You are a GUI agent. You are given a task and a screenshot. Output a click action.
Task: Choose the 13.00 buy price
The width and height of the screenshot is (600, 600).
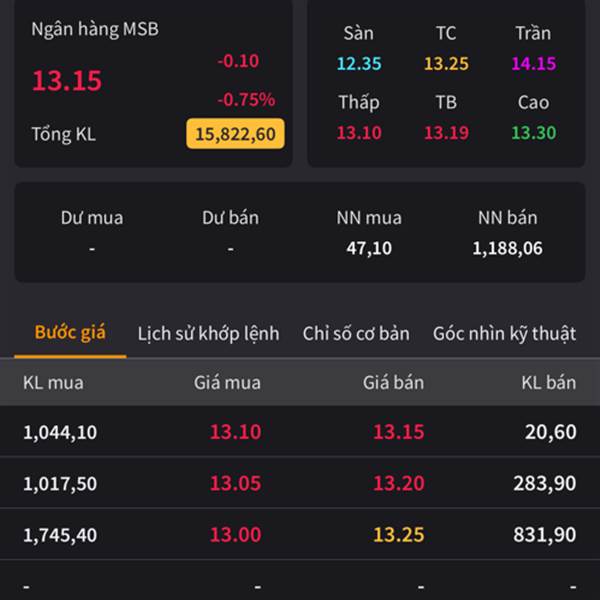pos(235,535)
